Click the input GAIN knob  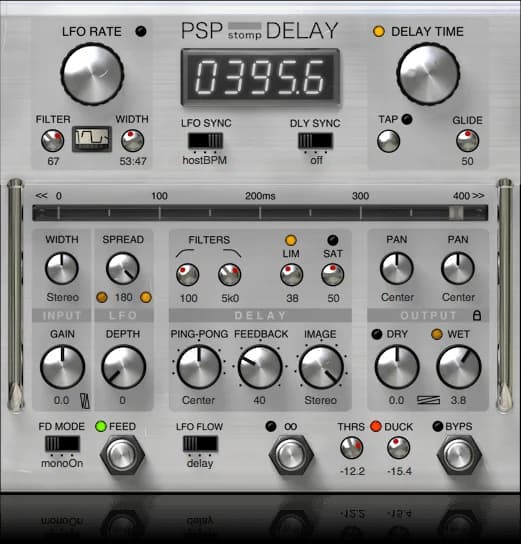pos(62,367)
